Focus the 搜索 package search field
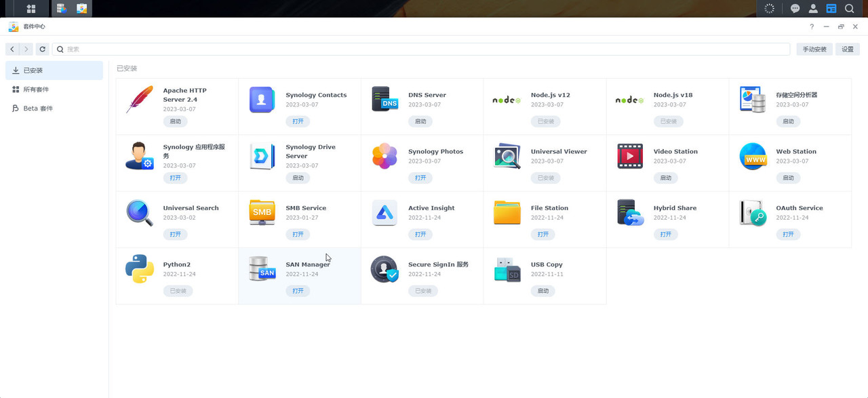 pos(421,49)
